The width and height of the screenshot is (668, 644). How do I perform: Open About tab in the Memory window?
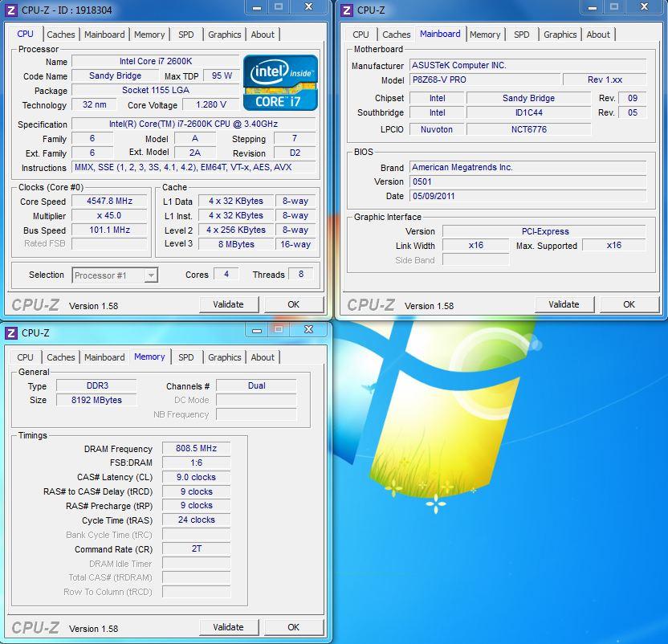(x=263, y=357)
